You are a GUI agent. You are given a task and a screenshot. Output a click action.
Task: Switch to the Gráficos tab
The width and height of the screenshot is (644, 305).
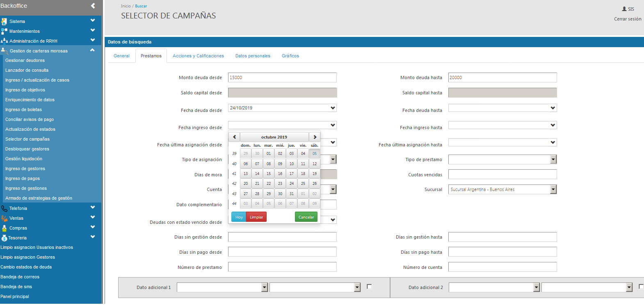(290, 56)
